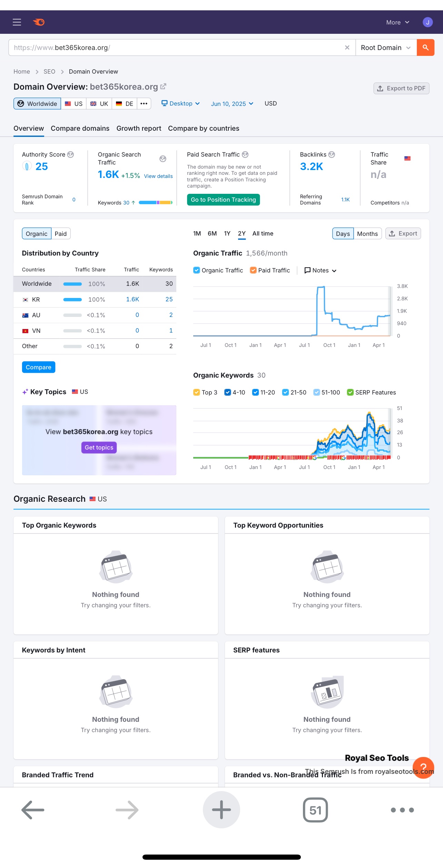Open View details link for organic traffic
Image resolution: width=443 pixels, height=868 pixels.
point(158,176)
